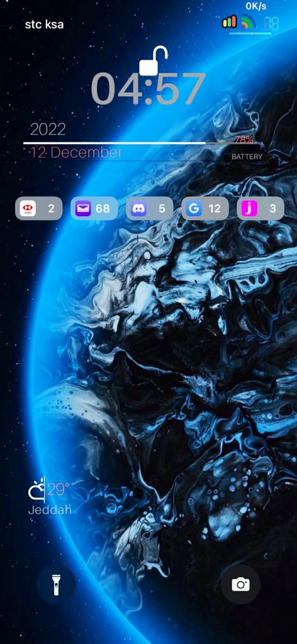This screenshot has width=297, height=644.
Task: Tap the 78% battery percentage
Action: 244,140
